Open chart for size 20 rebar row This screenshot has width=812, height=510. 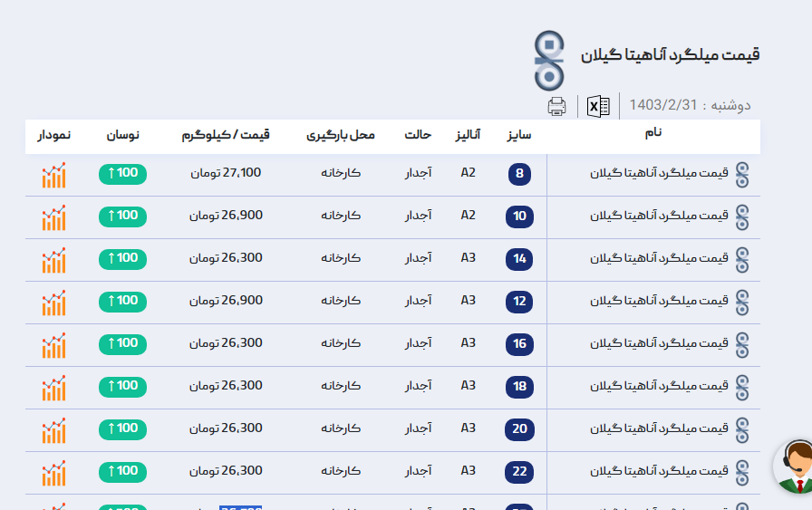pos(53,430)
